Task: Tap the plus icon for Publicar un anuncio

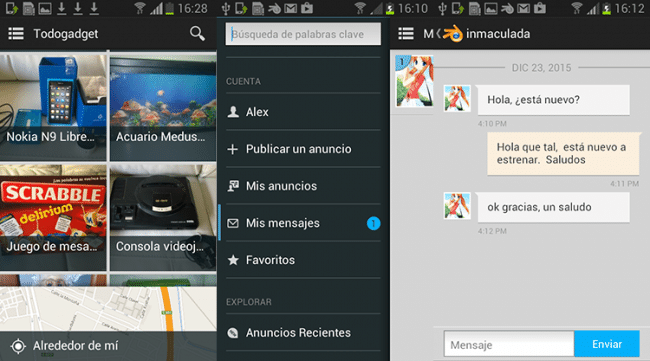Action: pyautogui.click(x=233, y=149)
